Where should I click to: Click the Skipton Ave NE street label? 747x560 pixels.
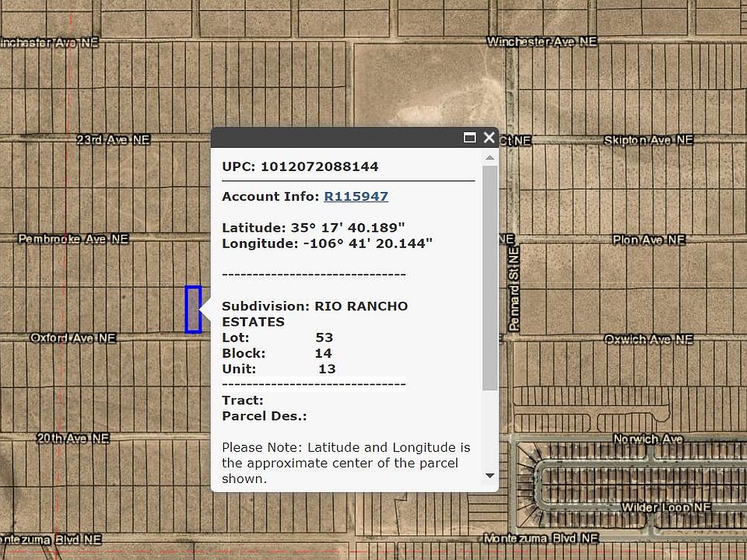click(x=647, y=140)
